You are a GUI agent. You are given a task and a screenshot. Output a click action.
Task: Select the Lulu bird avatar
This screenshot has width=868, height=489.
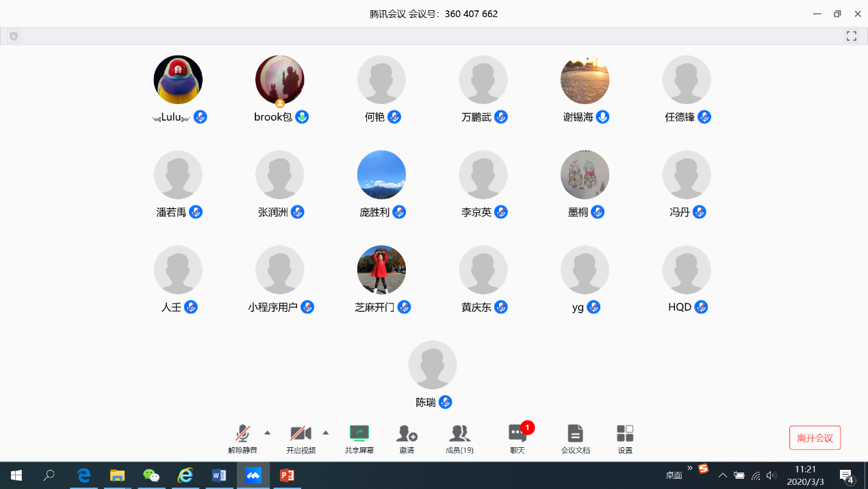point(178,79)
